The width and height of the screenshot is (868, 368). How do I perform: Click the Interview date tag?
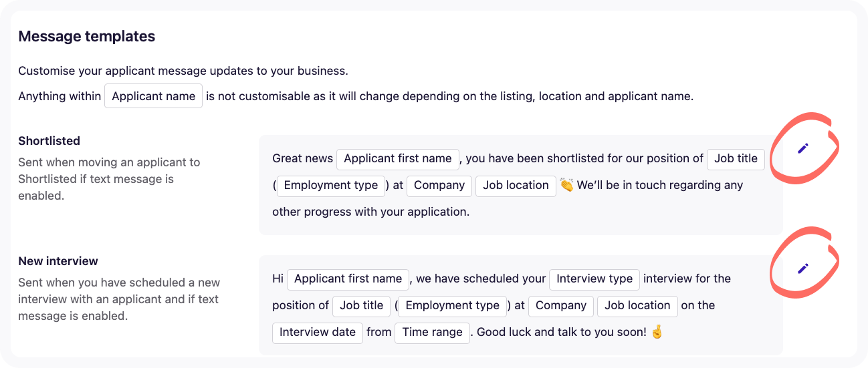point(318,332)
